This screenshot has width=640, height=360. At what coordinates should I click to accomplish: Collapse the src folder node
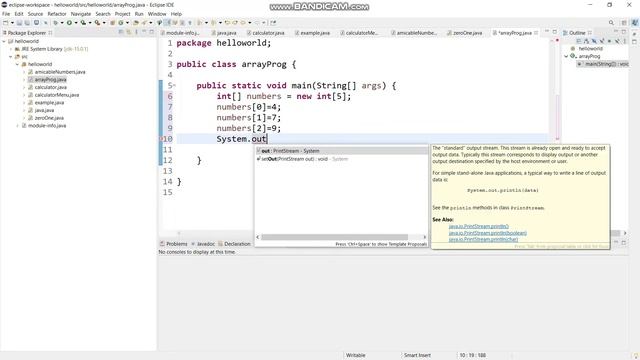11,57
